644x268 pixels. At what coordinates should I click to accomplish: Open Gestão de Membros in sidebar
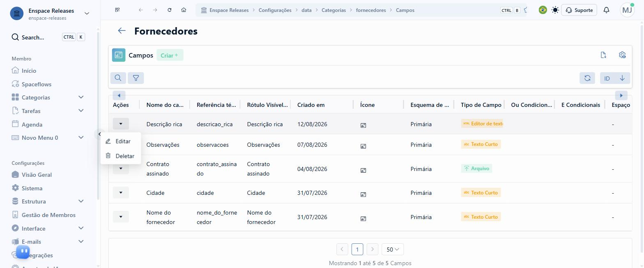pos(44,215)
